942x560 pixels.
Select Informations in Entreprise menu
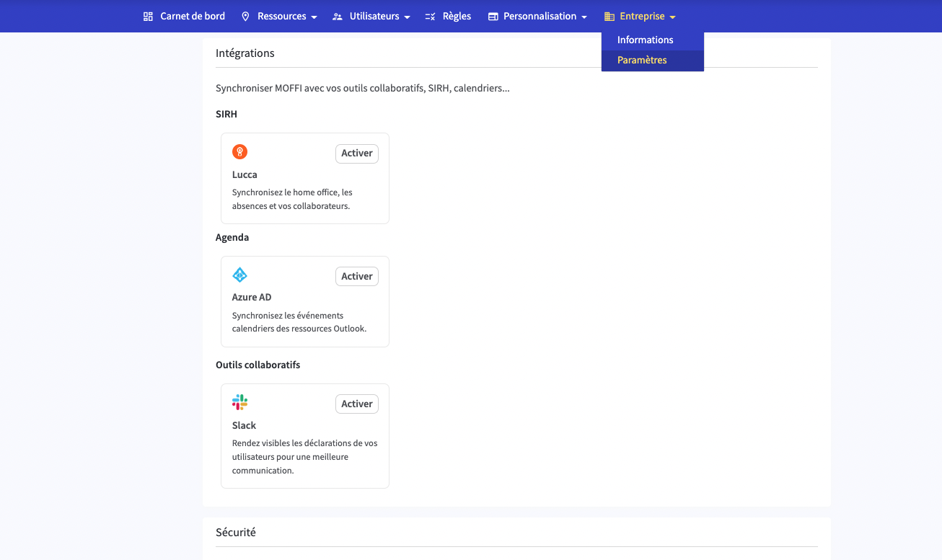(x=653, y=40)
